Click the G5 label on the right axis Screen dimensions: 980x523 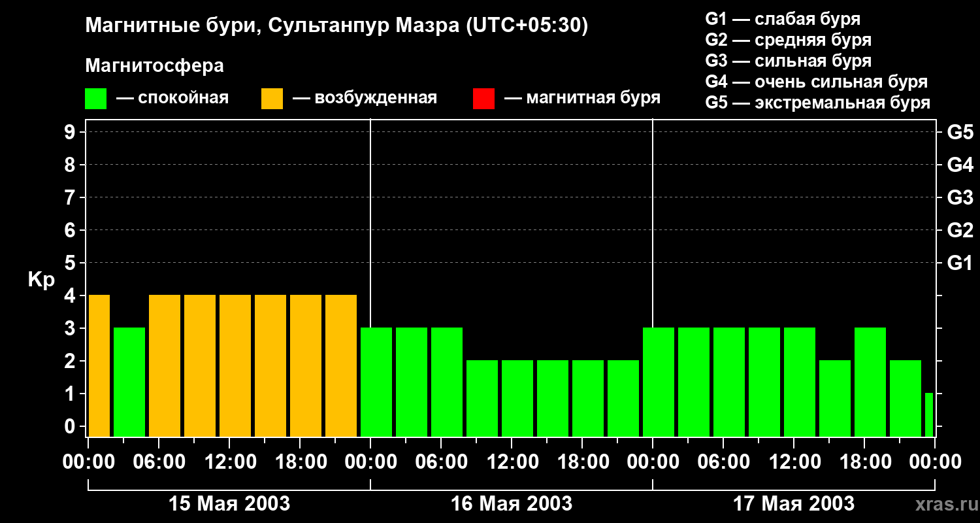[960, 133]
